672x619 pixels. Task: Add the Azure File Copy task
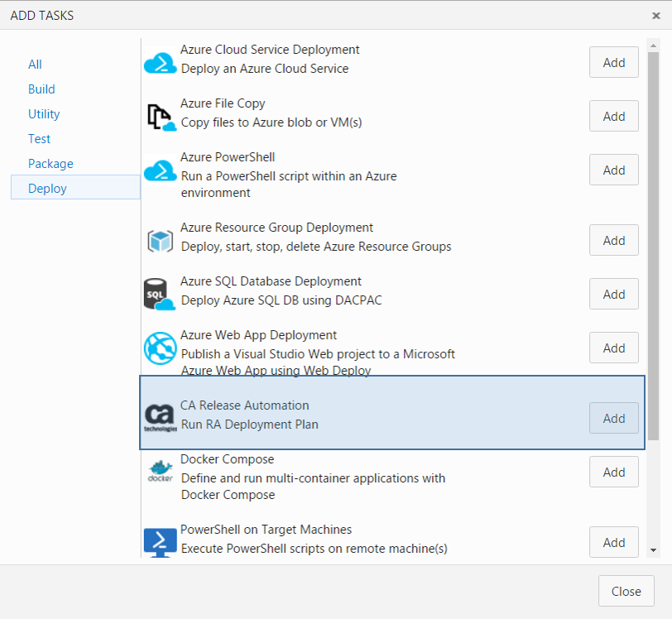tap(614, 116)
